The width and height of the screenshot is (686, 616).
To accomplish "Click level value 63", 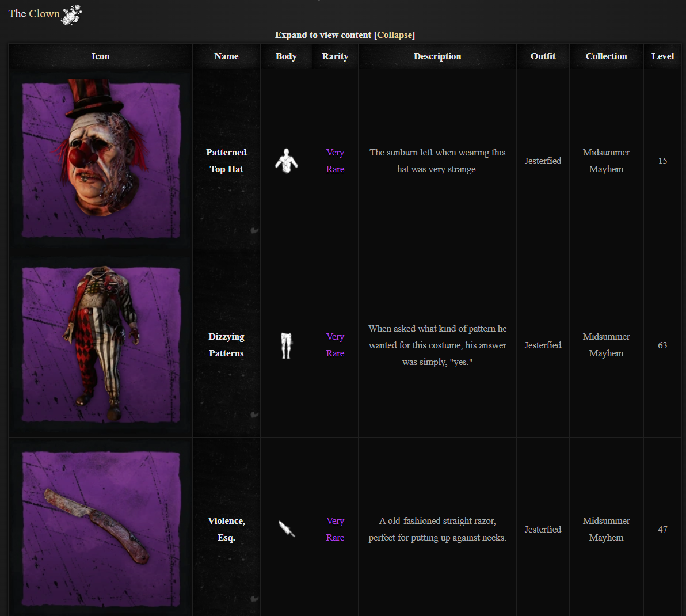I will pyautogui.click(x=662, y=345).
